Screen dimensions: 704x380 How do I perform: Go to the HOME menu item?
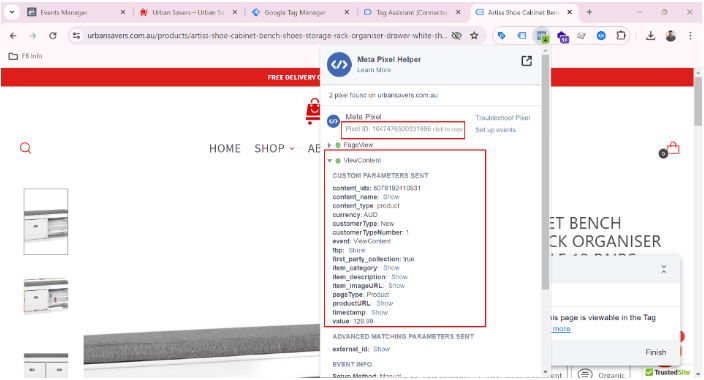[225, 148]
